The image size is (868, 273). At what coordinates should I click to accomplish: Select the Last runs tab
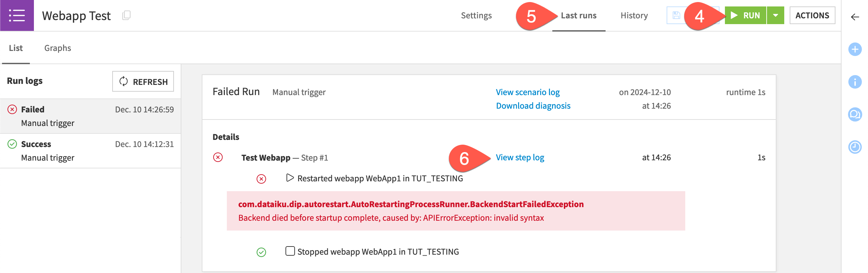coord(579,15)
